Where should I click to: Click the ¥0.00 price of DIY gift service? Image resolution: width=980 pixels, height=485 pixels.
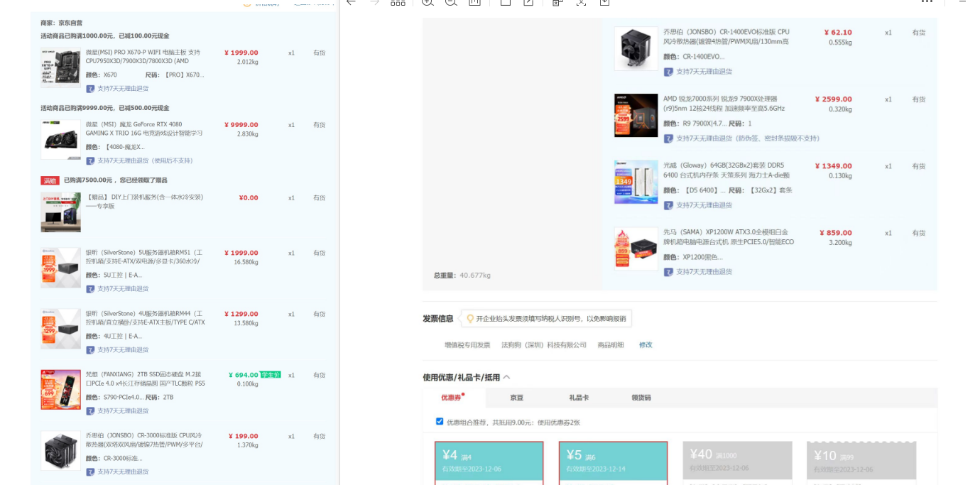point(249,197)
